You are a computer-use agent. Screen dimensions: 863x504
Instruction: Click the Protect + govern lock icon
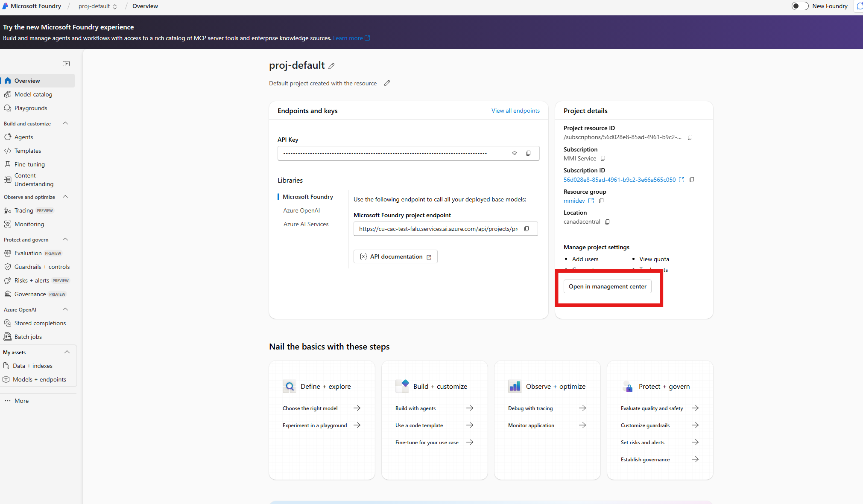tap(628, 386)
